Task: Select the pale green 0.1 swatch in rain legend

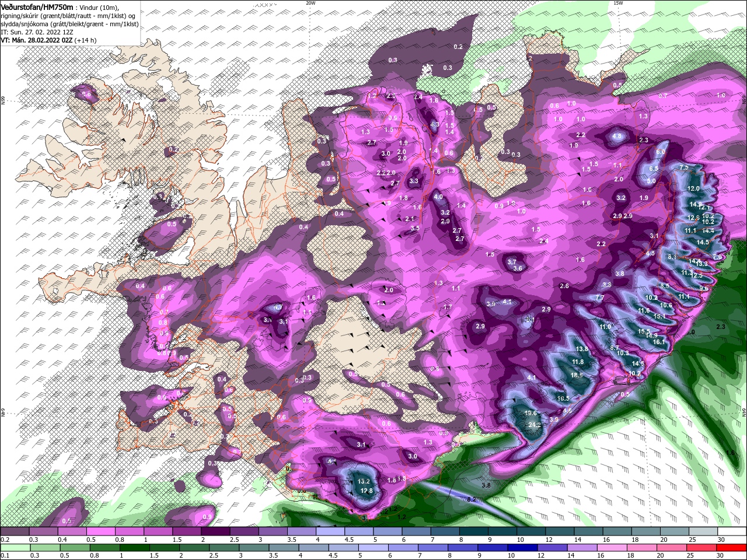Action: 15,547
